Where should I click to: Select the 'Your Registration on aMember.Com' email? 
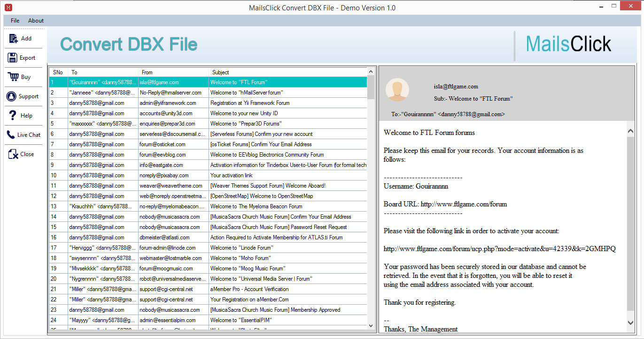point(208,300)
